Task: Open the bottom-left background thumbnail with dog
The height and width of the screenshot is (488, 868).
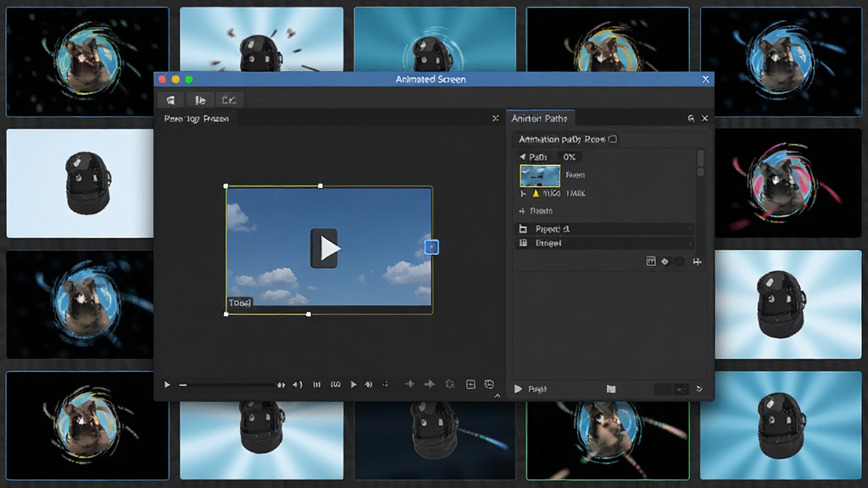Action: pos(87,425)
